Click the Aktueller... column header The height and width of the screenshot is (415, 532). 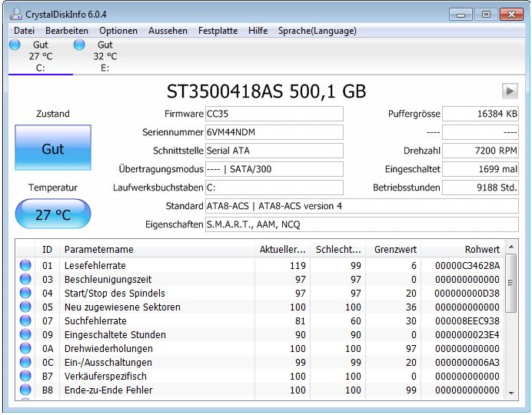click(283, 250)
